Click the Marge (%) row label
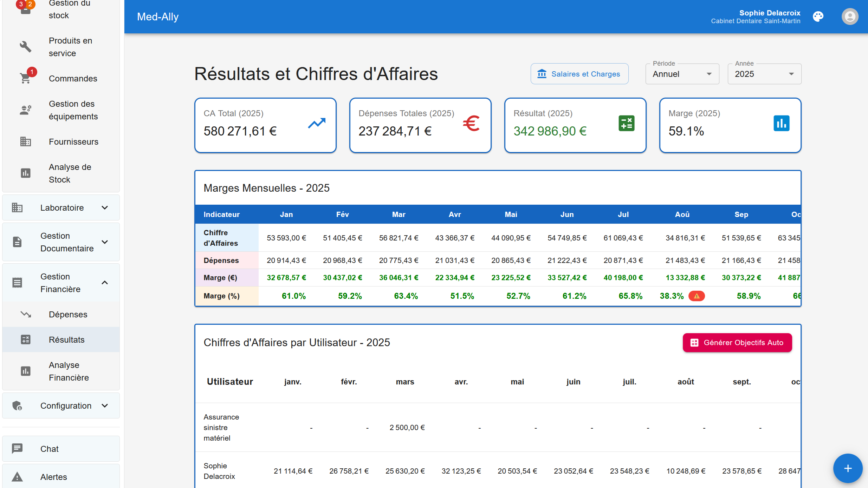This screenshot has height=488, width=868. pyautogui.click(x=221, y=296)
